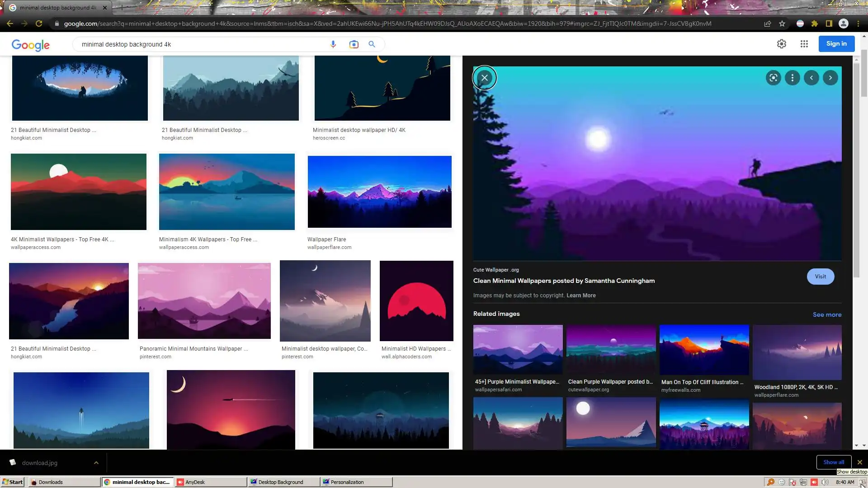Open preview three-dot more options menu
The width and height of the screenshot is (868, 488).
[x=792, y=78]
